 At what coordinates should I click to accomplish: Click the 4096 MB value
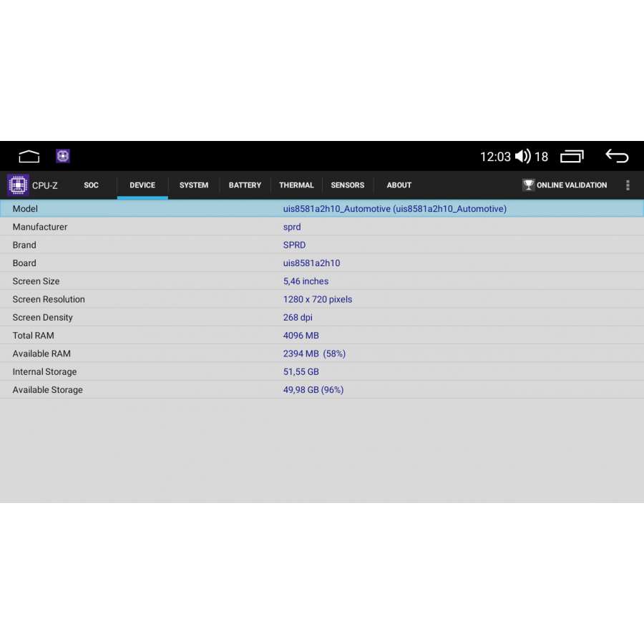pos(301,336)
